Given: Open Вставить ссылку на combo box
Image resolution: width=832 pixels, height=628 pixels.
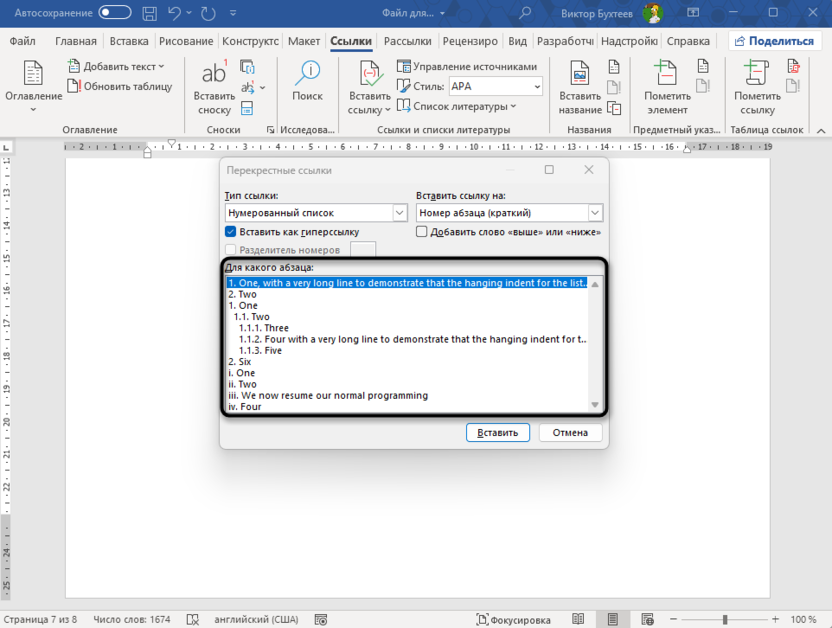Looking at the screenshot, I should pos(509,213).
